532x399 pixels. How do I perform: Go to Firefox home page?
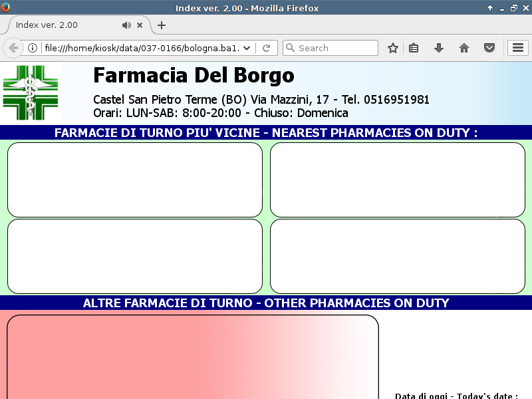tap(464, 48)
